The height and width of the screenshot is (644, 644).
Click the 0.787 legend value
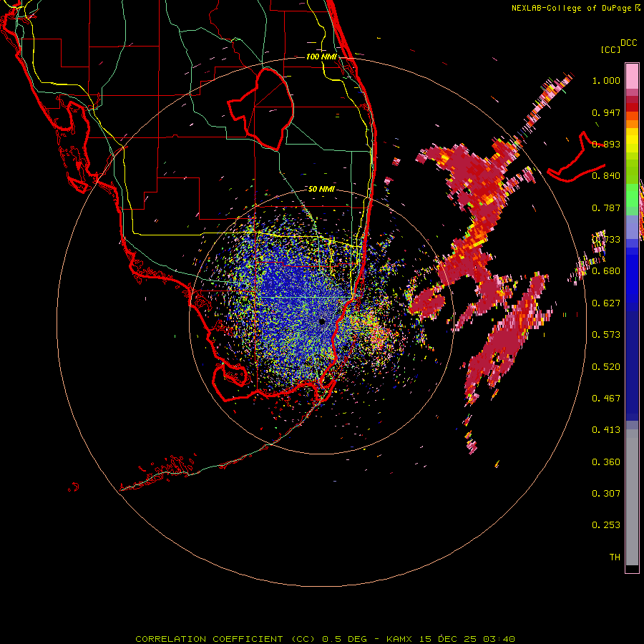click(606, 208)
